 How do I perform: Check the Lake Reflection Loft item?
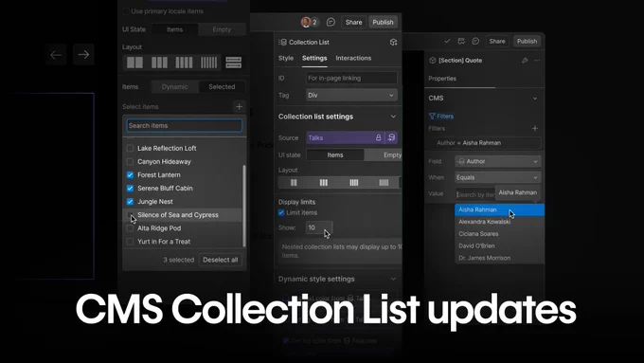click(x=130, y=148)
